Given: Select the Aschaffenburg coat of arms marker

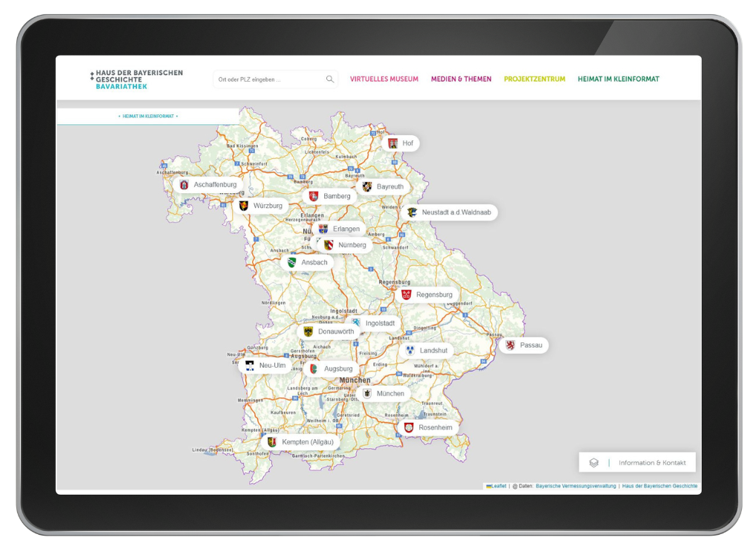Looking at the screenshot, I should click(x=184, y=184).
